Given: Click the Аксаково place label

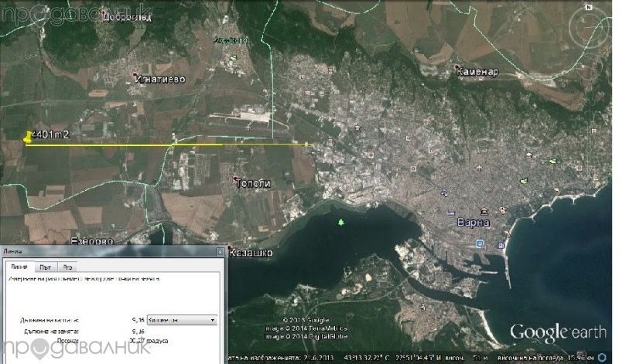Looking at the screenshot, I should [231, 40].
